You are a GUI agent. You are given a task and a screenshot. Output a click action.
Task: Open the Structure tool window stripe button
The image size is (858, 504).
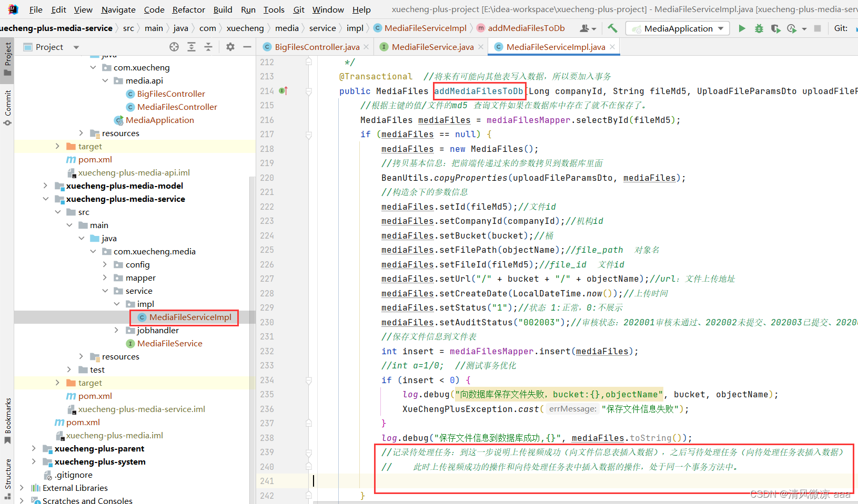[7, 478]
